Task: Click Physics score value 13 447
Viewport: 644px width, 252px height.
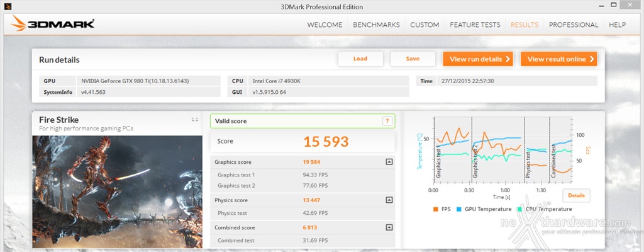Action: (x=311, y=200)
